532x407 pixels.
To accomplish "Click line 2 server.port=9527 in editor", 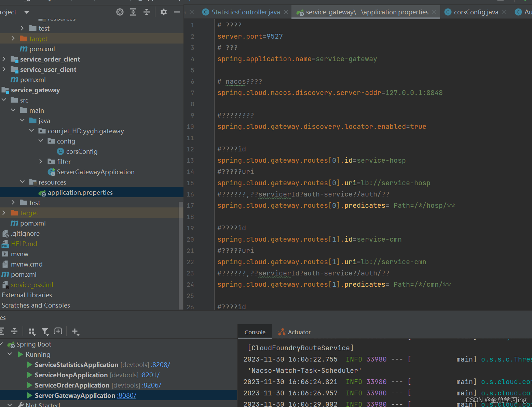I will 250,36.
